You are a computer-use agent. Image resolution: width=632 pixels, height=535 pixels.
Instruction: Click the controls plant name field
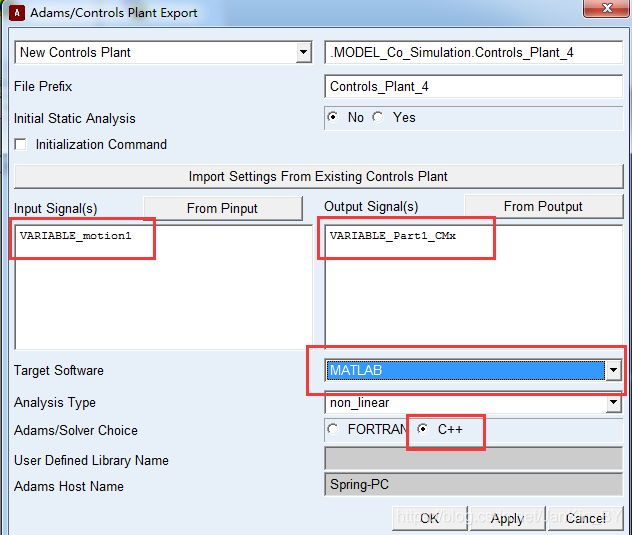[474, 53]
